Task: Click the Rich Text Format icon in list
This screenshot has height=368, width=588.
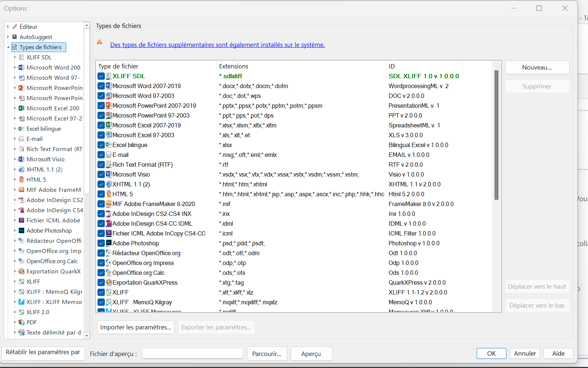Action: coord(109,164)
